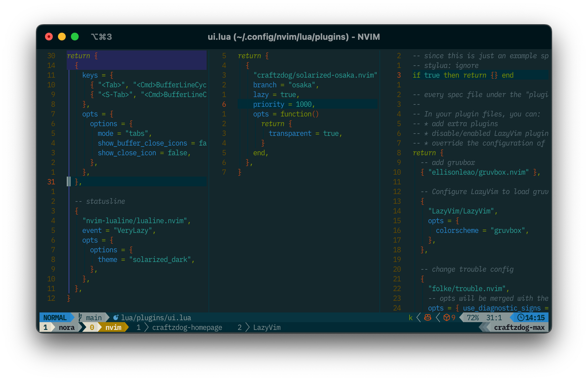Click the keys = { line in left pane

click(x=98, y=75)
